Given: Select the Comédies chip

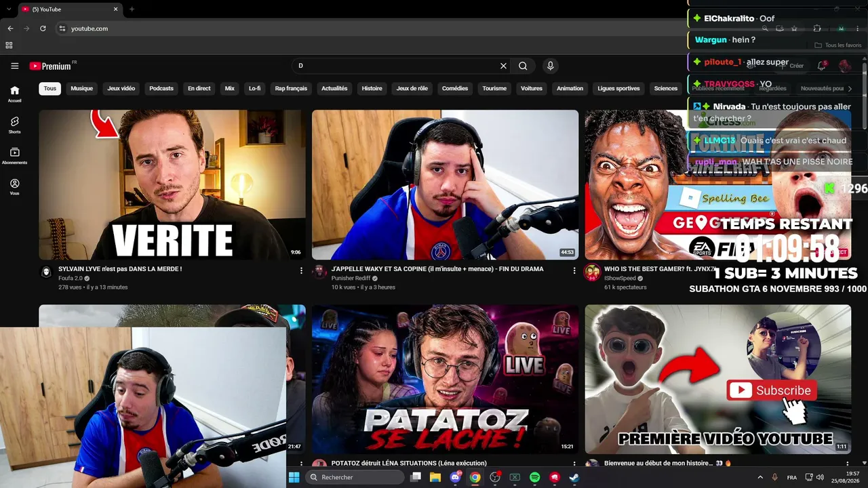Looking at the screenshot, I should (455, 88).
